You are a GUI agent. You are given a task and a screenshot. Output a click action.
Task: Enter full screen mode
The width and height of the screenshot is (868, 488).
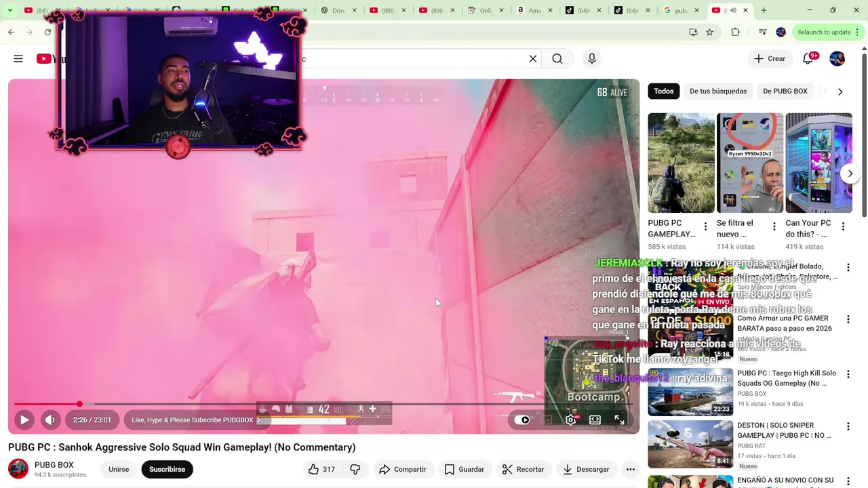[619, 420]
